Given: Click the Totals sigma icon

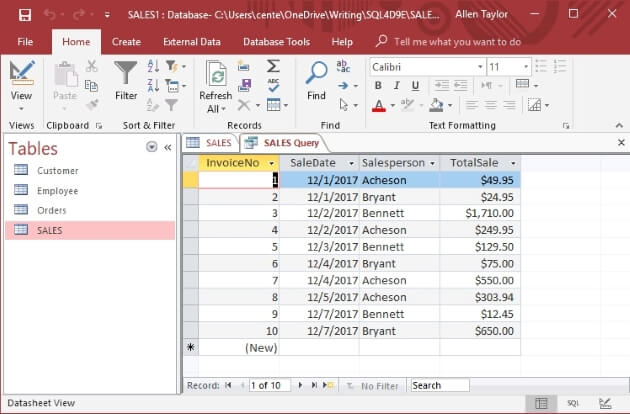Looking at the screenshot, I should pyautogui.click(x=273, y=66).
